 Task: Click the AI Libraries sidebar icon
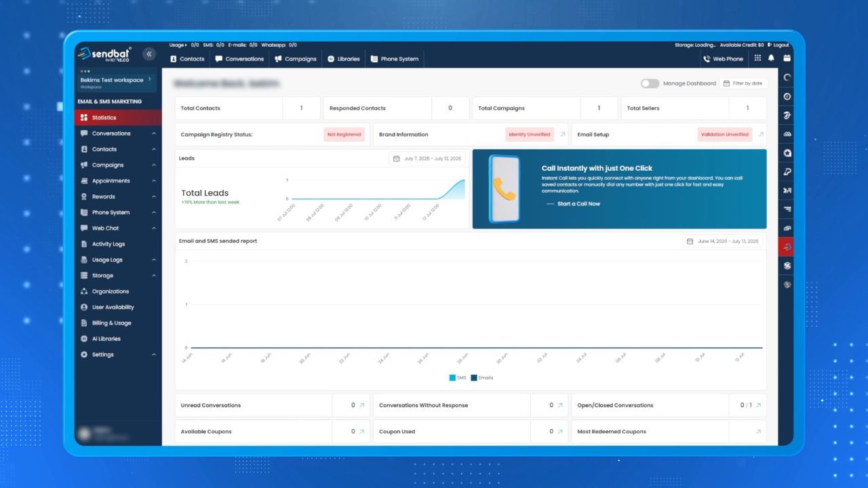[x=84, y=339]
